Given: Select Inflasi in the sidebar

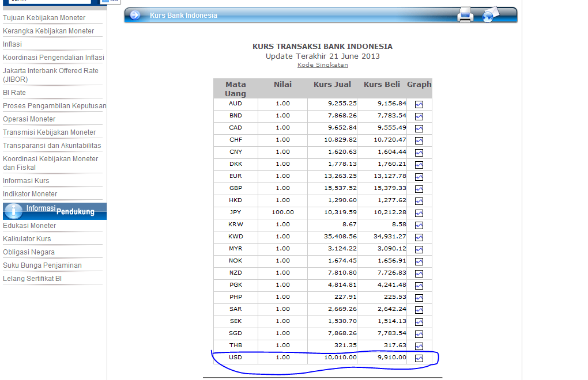Looking at the screenshot, I should (12, 44).
